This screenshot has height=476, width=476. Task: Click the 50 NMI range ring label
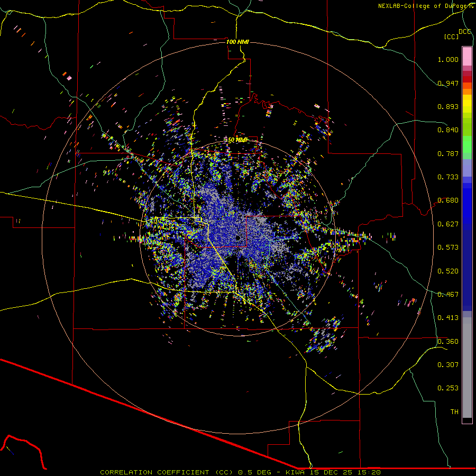(237, 140)
